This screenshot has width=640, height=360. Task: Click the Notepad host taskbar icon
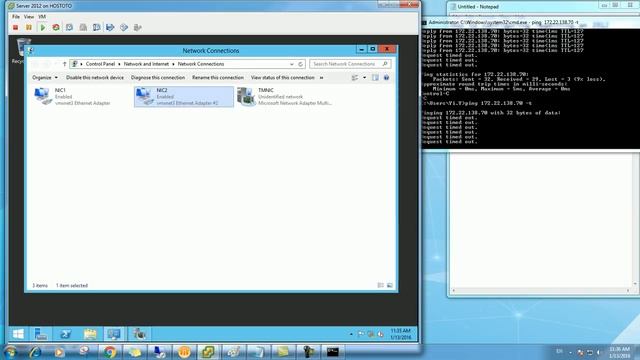(258, 352)
